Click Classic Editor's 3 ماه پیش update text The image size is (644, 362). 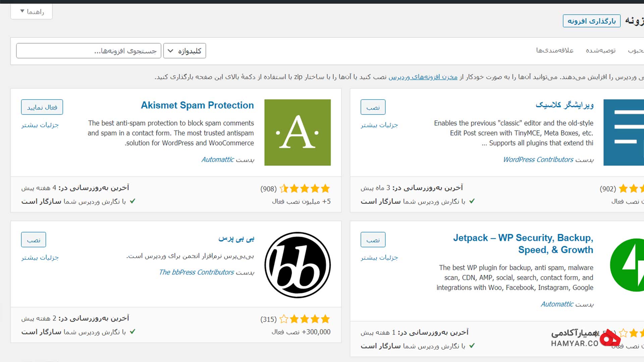(x=375, y=188)
